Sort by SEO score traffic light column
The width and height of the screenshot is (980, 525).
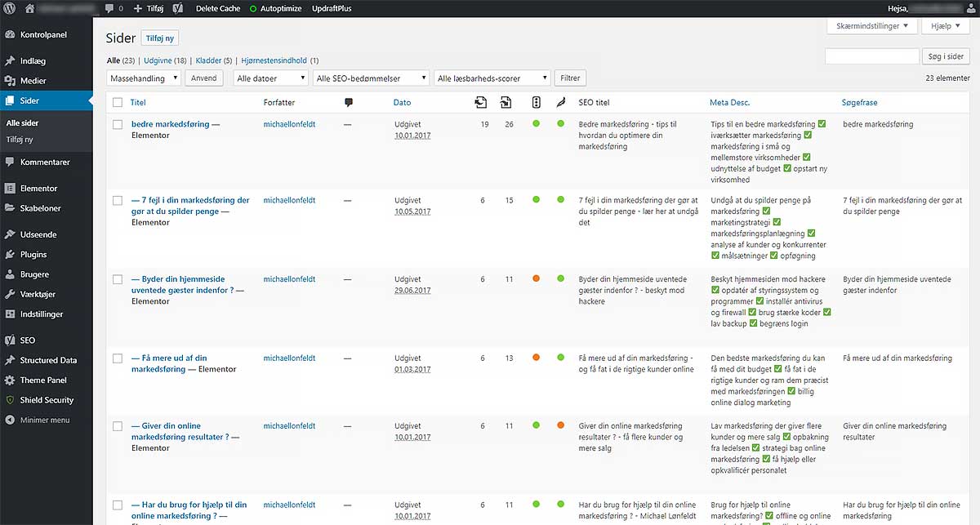536,103
